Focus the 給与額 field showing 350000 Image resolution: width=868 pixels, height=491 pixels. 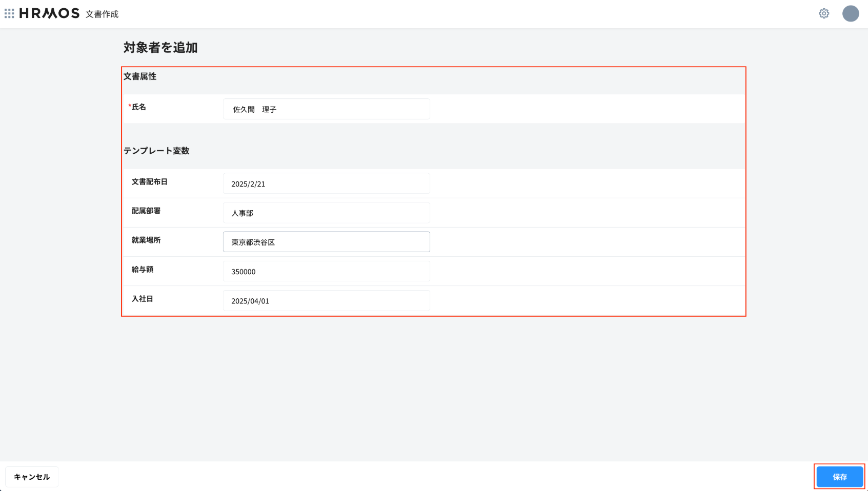[326, 271]
